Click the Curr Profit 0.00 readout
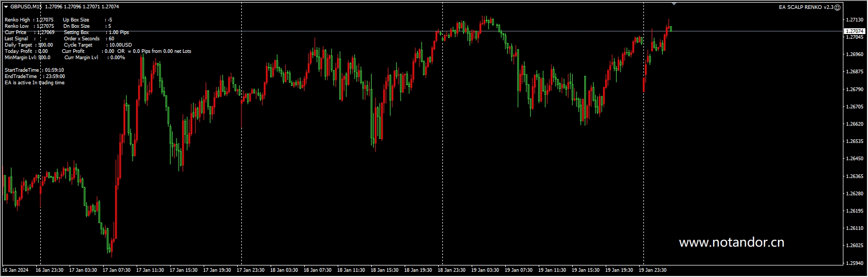Image resolution: width=868 pixels, height=277 pixels. [x=88, y=51]
